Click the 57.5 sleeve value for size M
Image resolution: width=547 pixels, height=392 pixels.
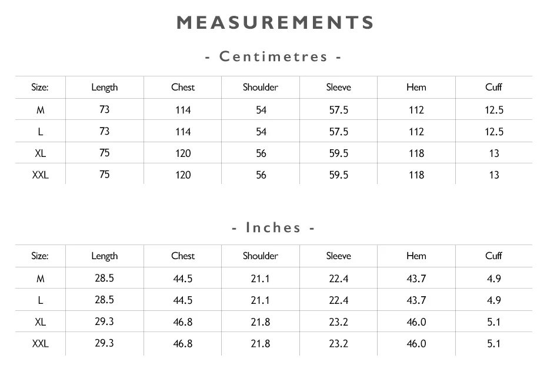pos(339,110)
